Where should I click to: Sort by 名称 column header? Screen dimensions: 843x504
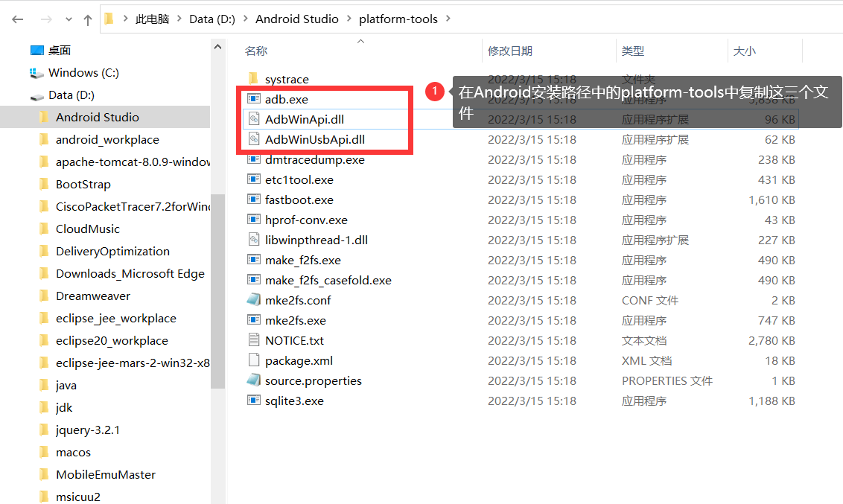coord(256,51)
